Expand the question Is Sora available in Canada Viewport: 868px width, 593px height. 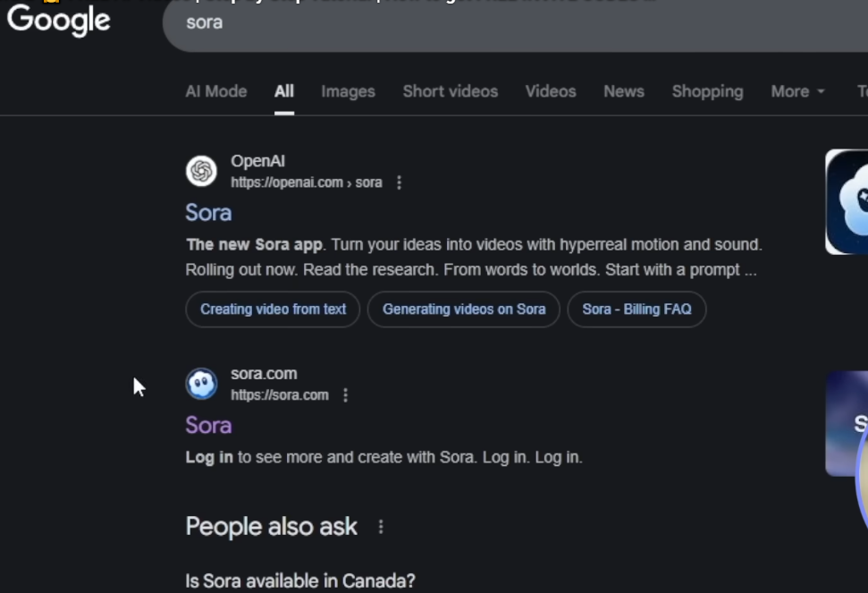point(299,580)
